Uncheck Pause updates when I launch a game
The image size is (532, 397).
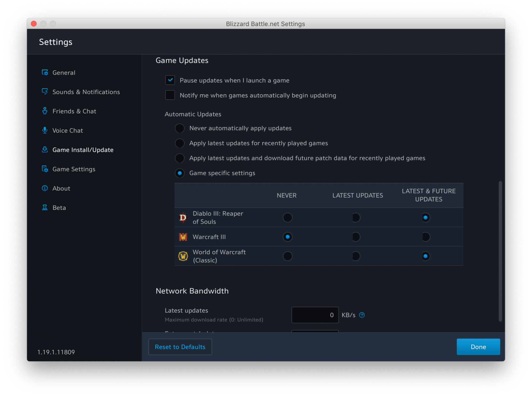[x=170, y=80]
